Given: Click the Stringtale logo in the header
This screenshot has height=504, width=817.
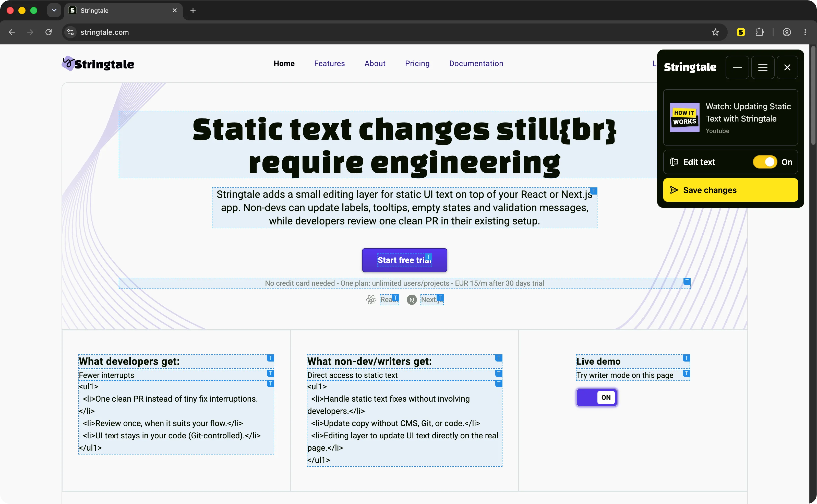Looking at the screenshot, I should tap(98, 63).
